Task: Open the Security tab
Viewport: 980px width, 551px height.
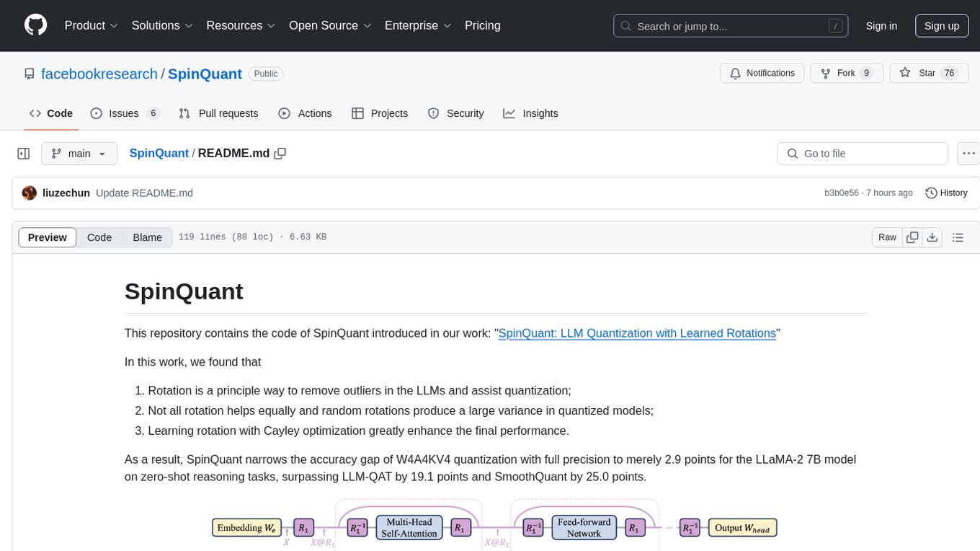Action: tap(455, 113)
